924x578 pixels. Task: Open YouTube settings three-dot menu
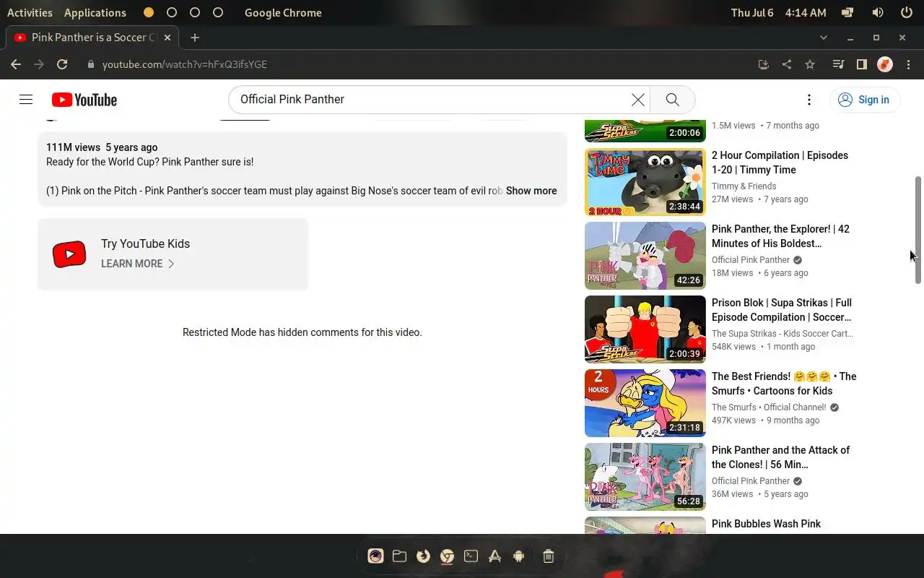[x=809, y=100]
